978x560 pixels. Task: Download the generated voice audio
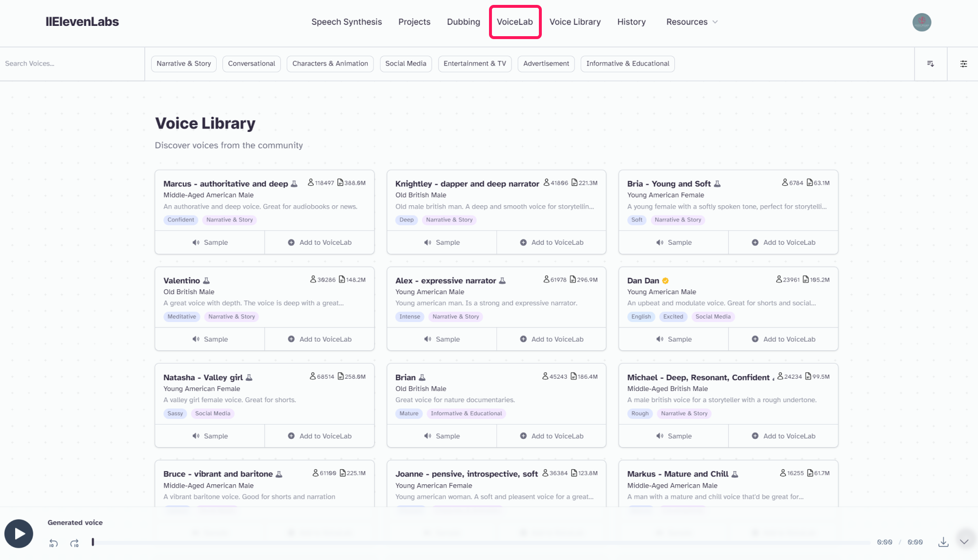(x=943, y=542)
